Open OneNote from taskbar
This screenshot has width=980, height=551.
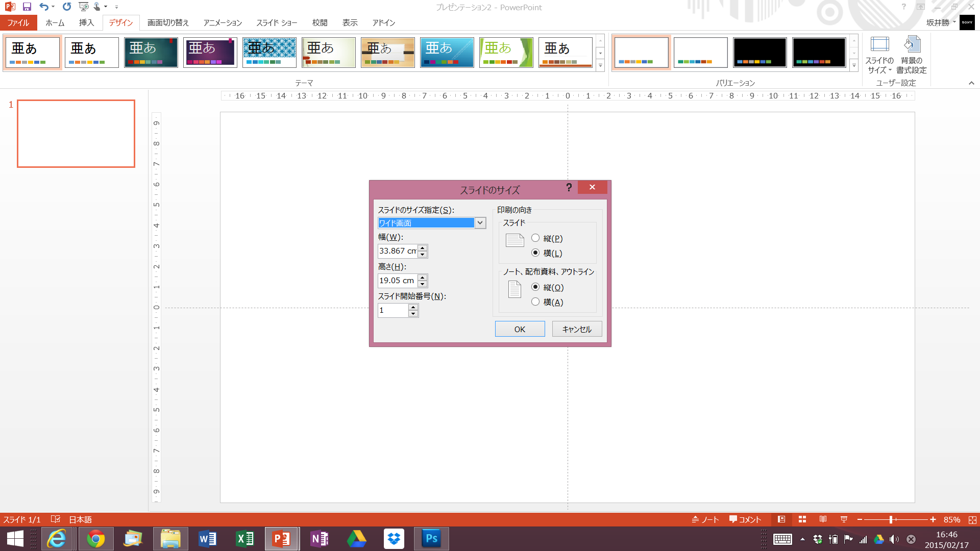click(320, 538)
